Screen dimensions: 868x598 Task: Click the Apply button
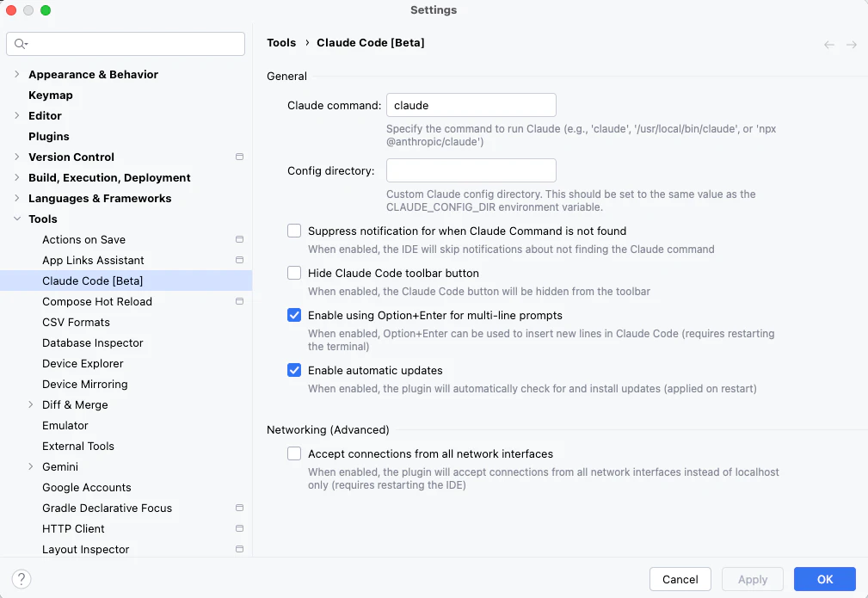coord(753,579)
